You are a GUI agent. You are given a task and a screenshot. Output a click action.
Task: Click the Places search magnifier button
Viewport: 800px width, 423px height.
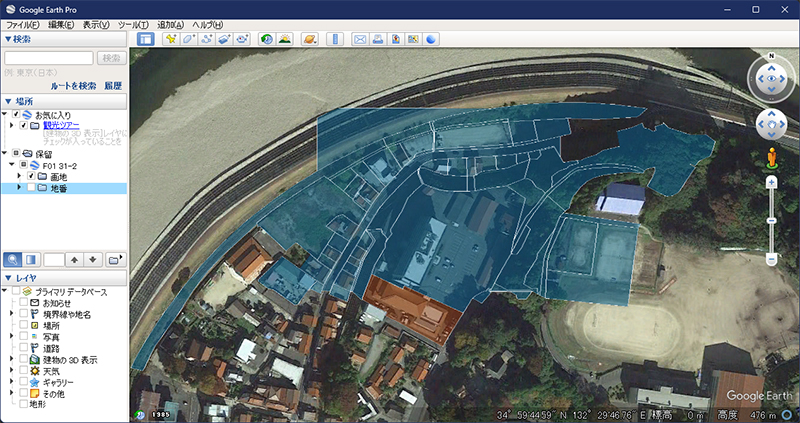point(12,260)
